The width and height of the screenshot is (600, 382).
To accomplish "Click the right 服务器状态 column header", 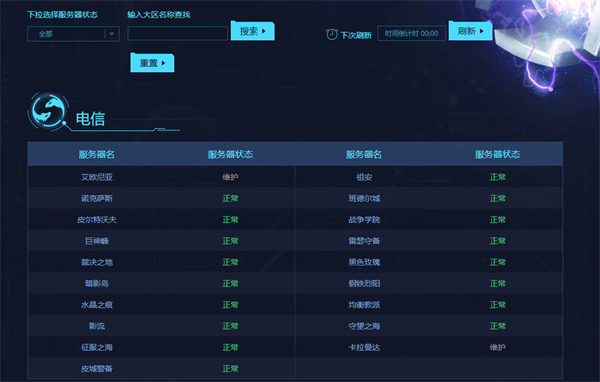I will click(x=497, y=154).
